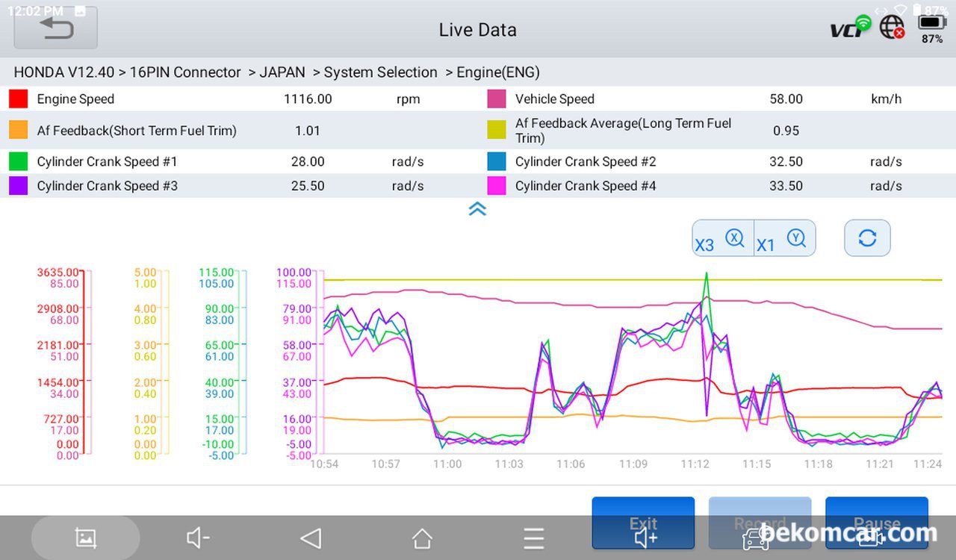Select Cylinder Crank Speed #4 label
Viewport: 956px width, 560px height.
586,185
